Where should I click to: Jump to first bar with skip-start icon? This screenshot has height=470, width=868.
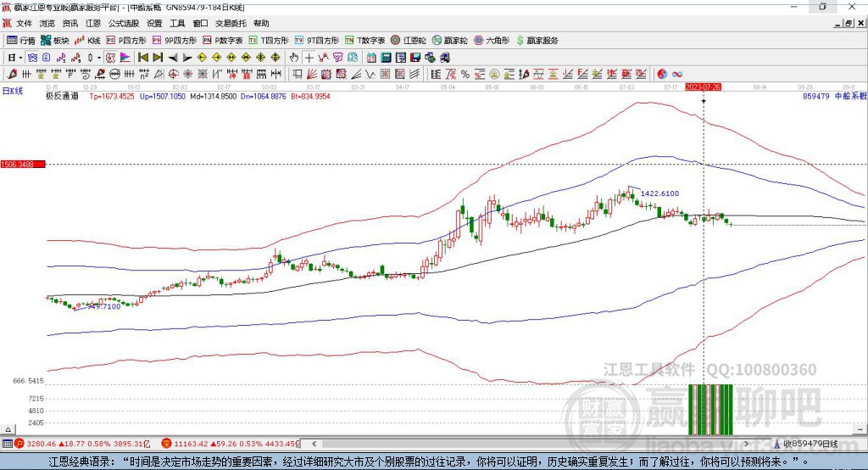pyautogui.click(x=142, y=58)
